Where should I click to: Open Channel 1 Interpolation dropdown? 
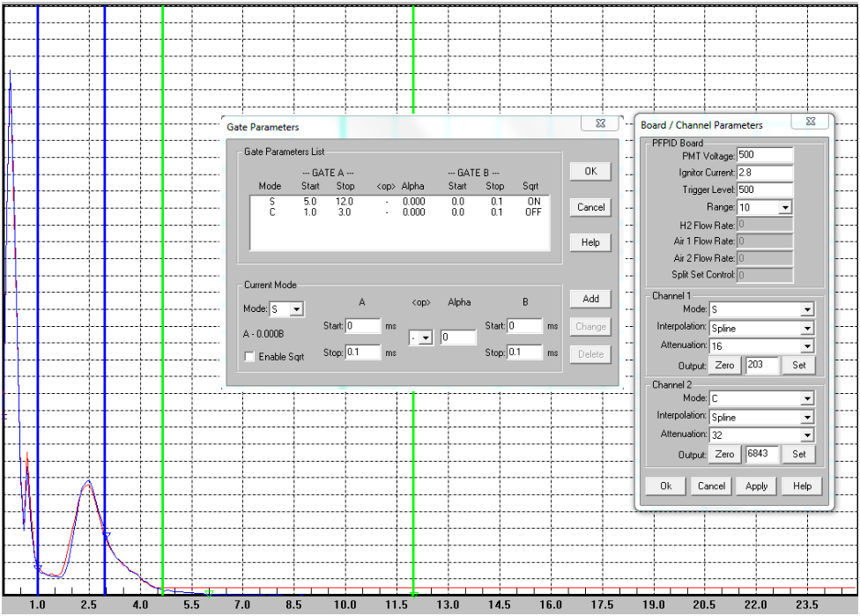click(x=807, y=328)
